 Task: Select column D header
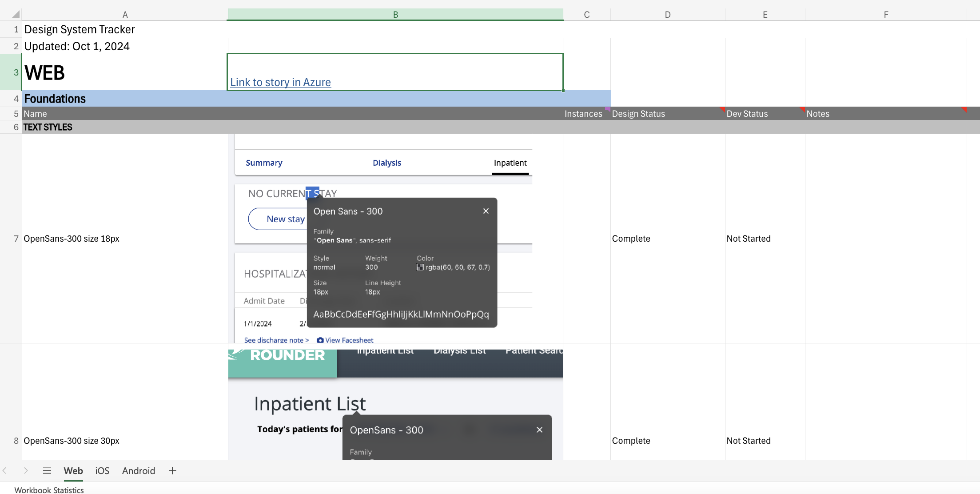[x=667, y=15]
